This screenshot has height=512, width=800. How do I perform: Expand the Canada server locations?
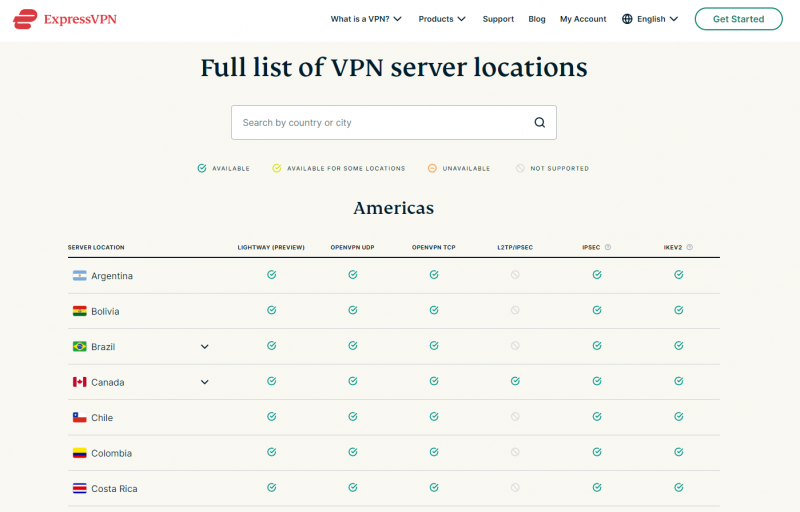(x=205, y=382)
